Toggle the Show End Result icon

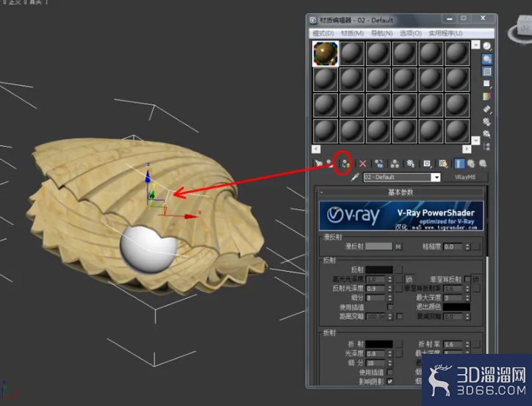pos(459,164)
